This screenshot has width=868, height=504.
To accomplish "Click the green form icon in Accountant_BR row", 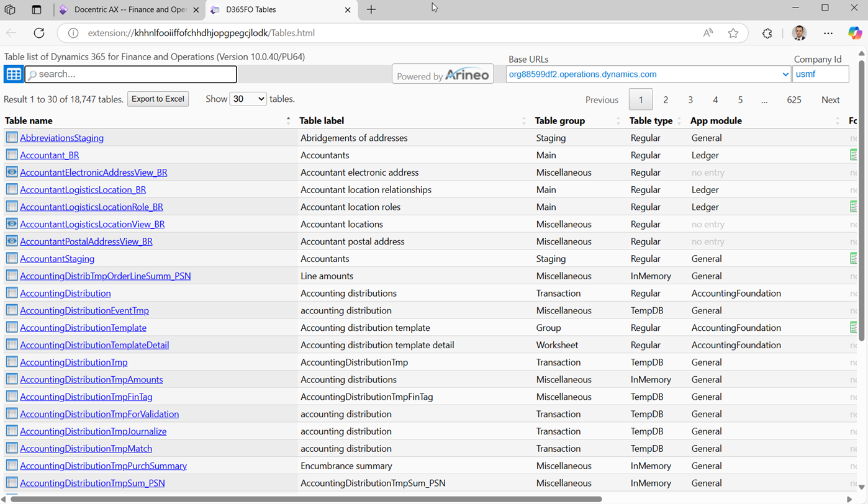I will pos(854,155).
